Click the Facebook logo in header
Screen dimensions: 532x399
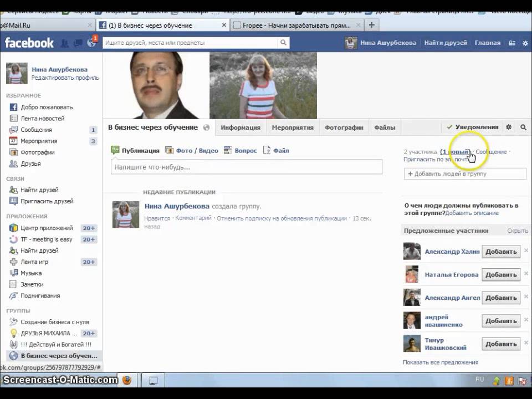(29, 43)
